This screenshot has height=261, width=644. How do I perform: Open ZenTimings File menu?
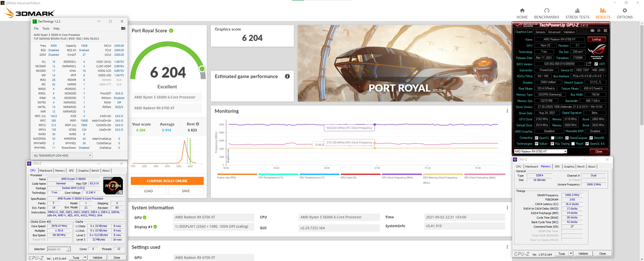coord(36,29)
